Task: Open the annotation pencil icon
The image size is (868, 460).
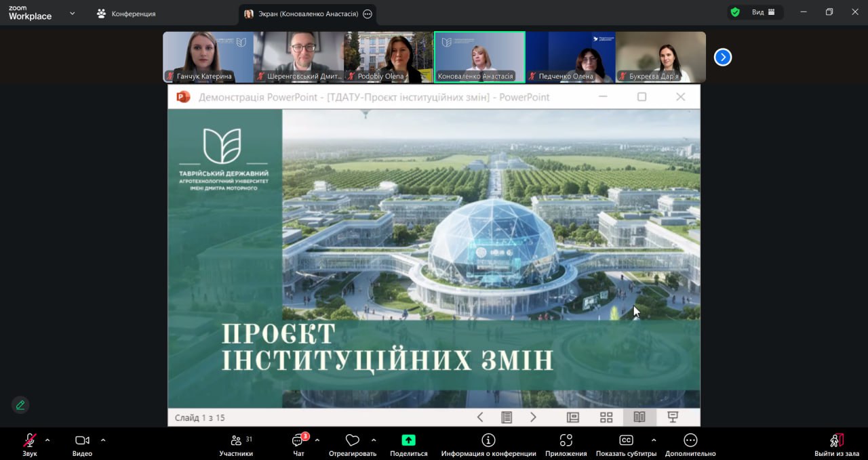Action: 20,405
